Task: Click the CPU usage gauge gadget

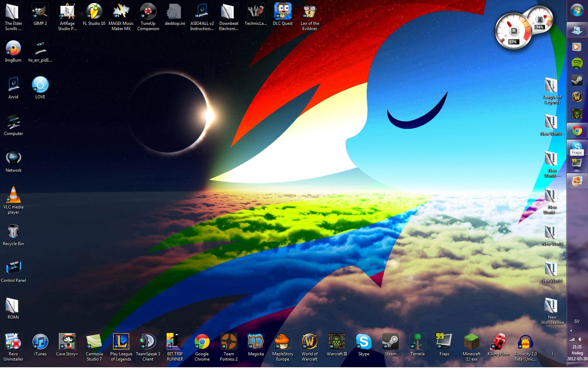Action: click(x=513, y=31)
